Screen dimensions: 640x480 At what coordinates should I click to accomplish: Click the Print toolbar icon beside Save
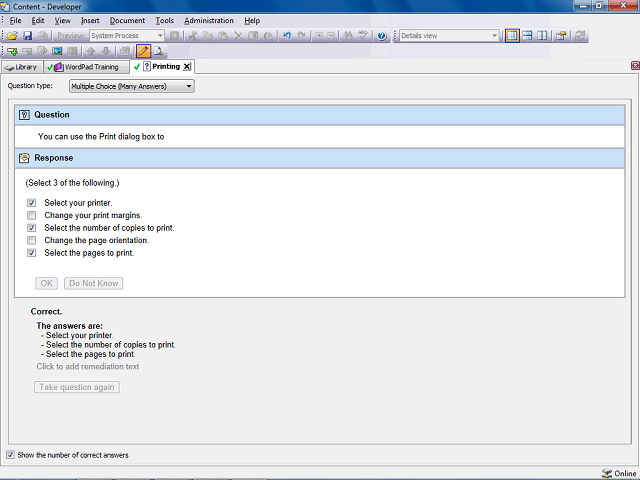coord(42,36)
